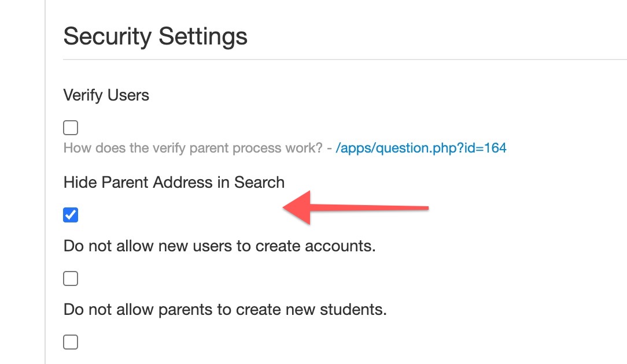
Task: Click the horizontal divider below Security Settings
Action: [345, 60]
